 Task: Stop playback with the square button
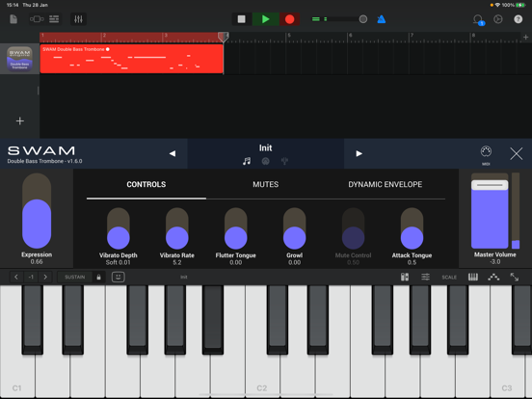pyautogui.click(x=242, y=19)
